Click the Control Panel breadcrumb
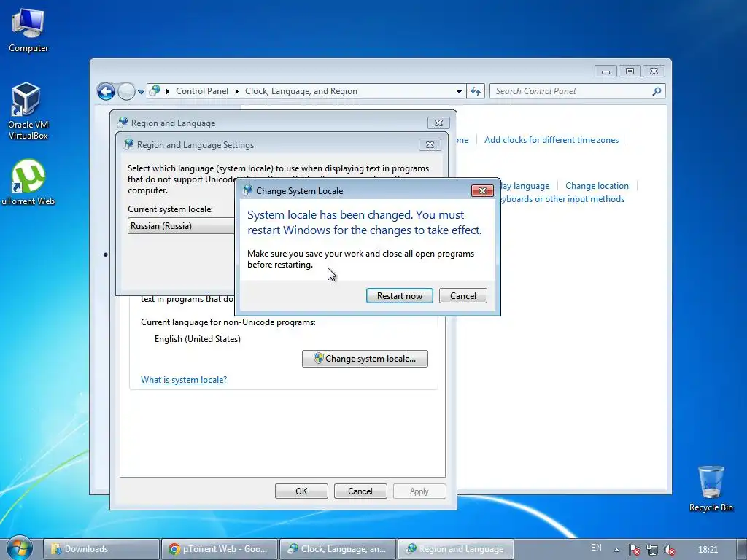The image size is (747, 560). (x=202, y=91)
